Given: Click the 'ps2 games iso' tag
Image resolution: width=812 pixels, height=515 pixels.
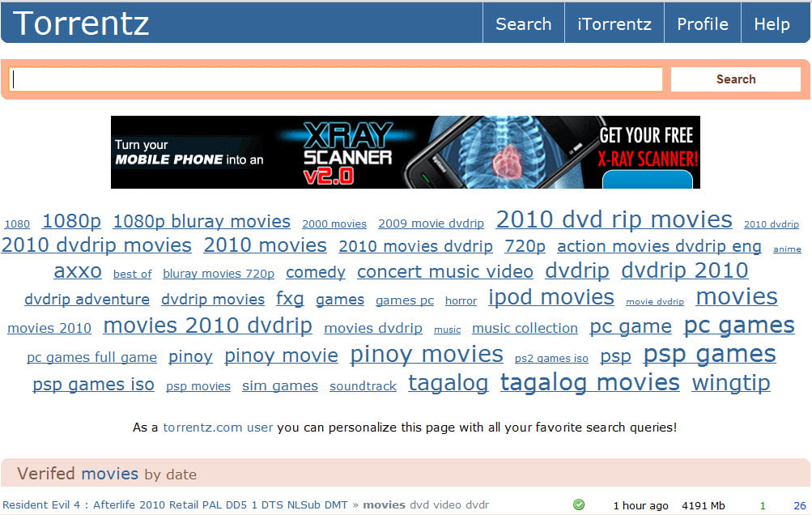Looking at the screenshot, I should 551,359.
